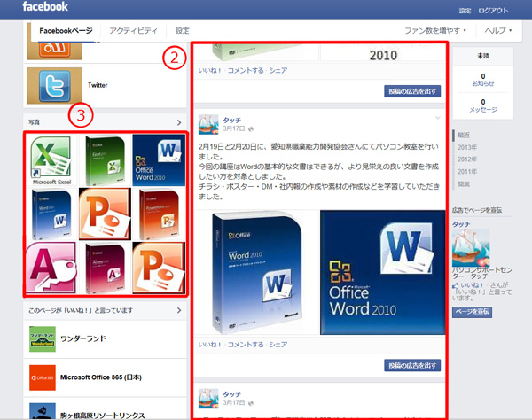The image size is (532, 420).
Task: Click いいね！ under the top post
Action: [x=209, y=71]
